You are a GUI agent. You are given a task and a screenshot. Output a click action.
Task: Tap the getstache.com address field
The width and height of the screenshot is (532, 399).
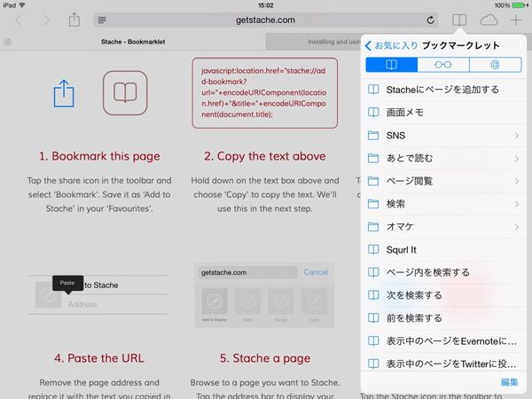pyautogui.click(x=266, y=20)
